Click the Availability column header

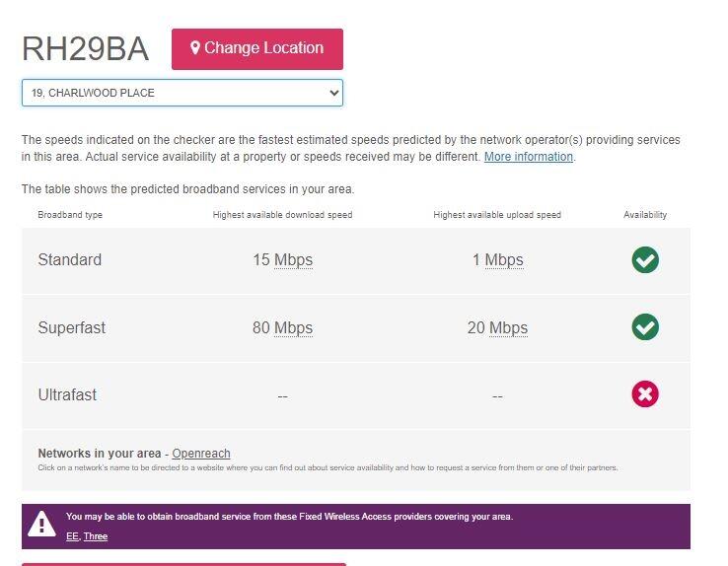[645, 215]
